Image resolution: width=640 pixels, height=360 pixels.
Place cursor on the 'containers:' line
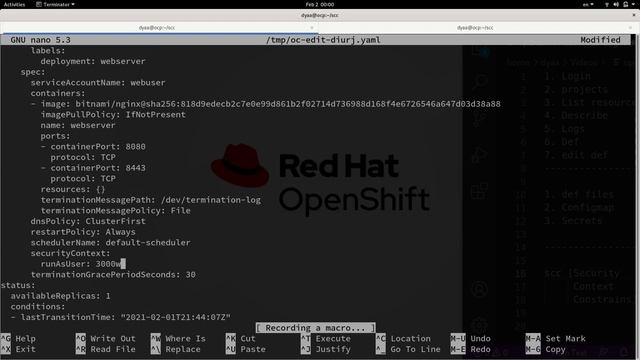coord(58,93)
